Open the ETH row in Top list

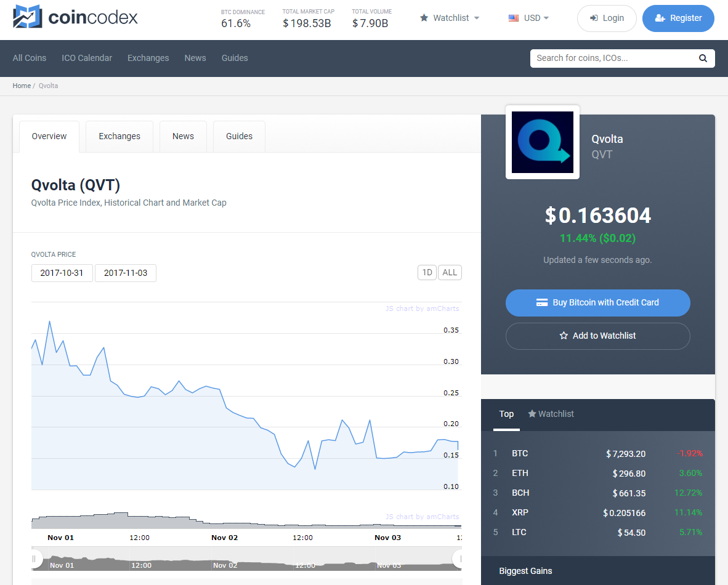pyautogui.click(x=597, y=474)
